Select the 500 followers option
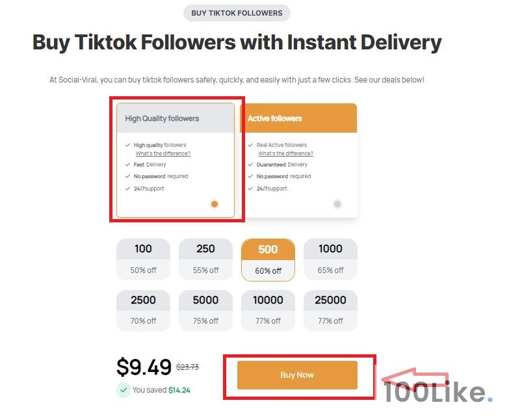 click(x=268, y=259)
